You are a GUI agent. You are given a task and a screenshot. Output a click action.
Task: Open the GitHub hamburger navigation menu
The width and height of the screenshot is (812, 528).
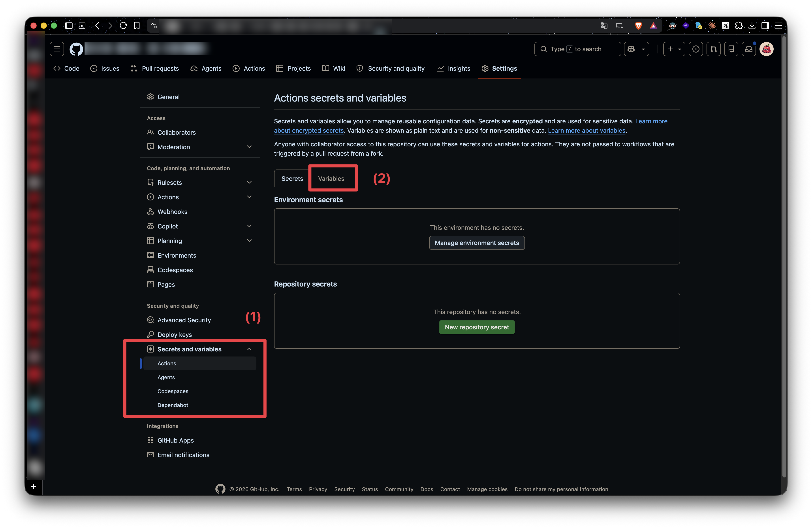pyautogui.click(x=57, y=49)
